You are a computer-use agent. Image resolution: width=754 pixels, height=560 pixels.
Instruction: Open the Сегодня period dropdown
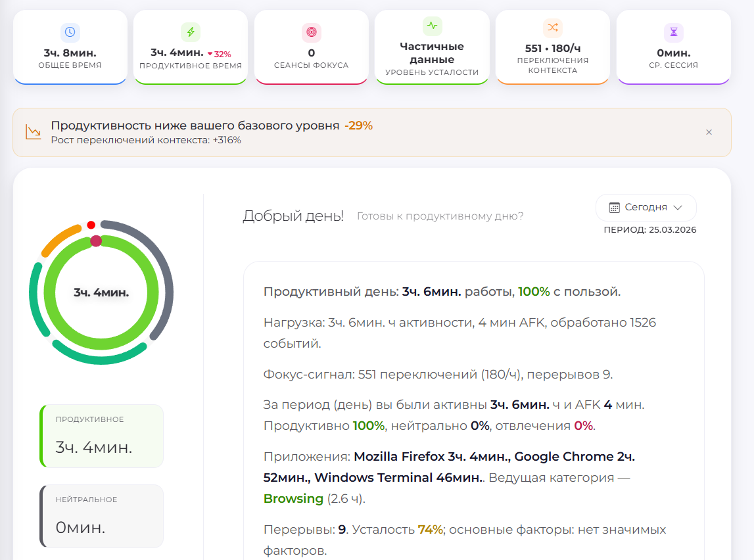(646, 207)
